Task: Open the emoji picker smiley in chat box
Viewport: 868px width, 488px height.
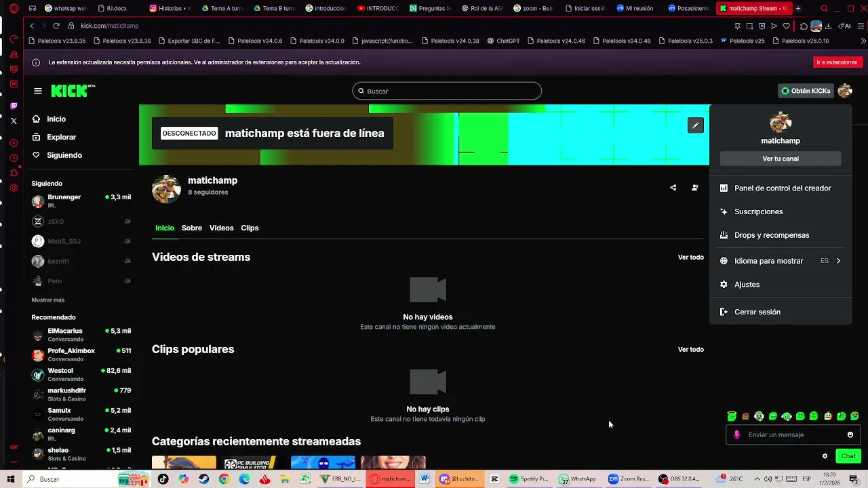Action: 850,434
